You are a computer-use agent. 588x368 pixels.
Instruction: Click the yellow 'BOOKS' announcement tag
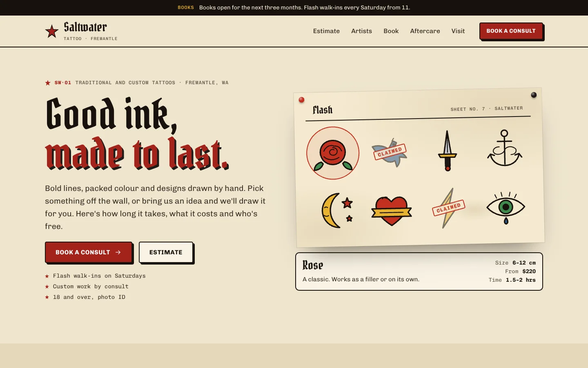click(186, 7)
